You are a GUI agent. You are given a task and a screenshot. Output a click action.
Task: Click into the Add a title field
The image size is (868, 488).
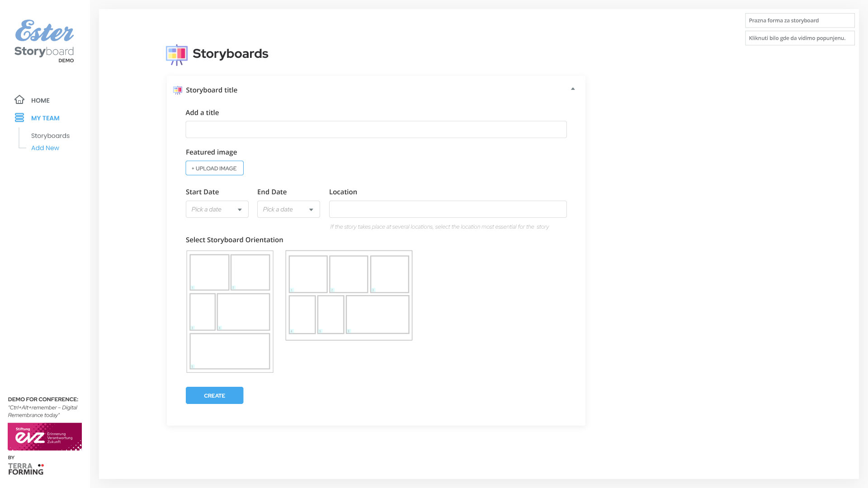[x=376, y=129]
